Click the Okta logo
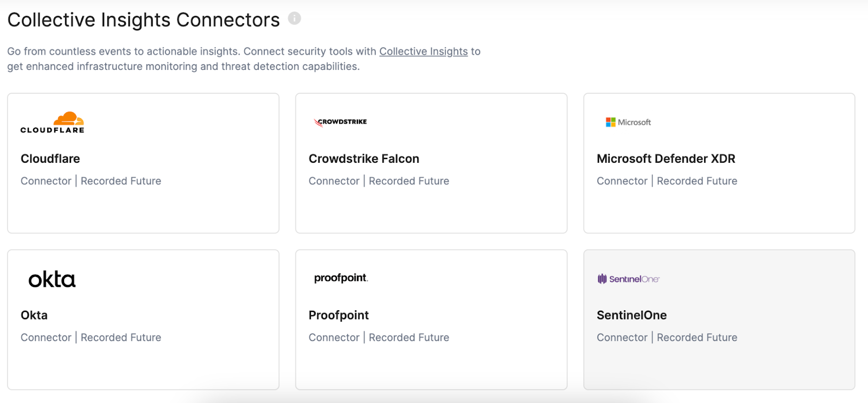This screenshot has width=868, height=403. tap(52, 279)
